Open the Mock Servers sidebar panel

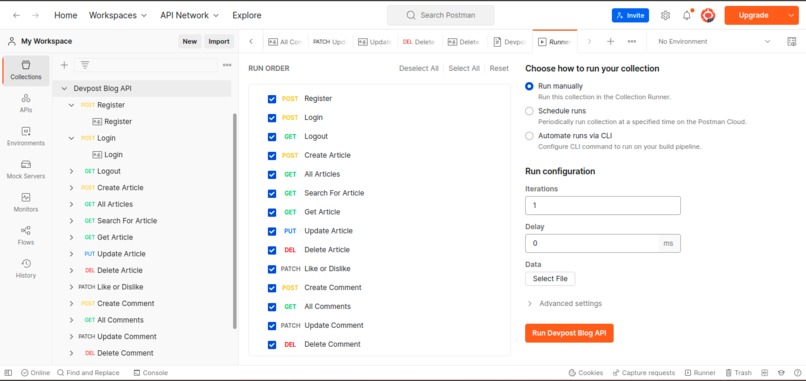click(26, 169)
